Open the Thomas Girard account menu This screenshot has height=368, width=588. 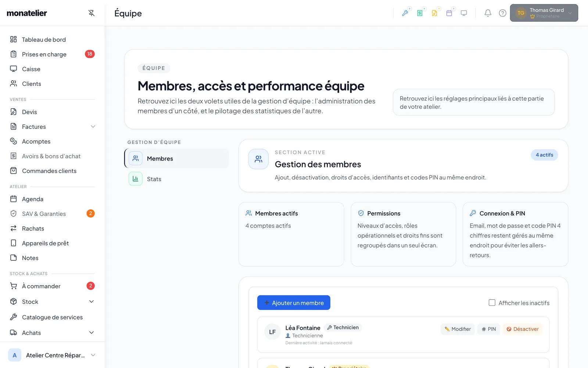(x=544, y=13)
